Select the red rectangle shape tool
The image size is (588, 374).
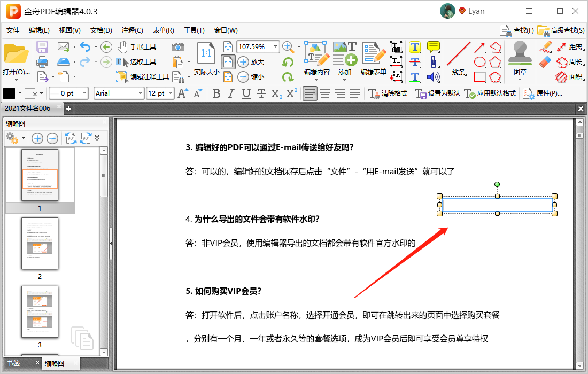point(479,77)
